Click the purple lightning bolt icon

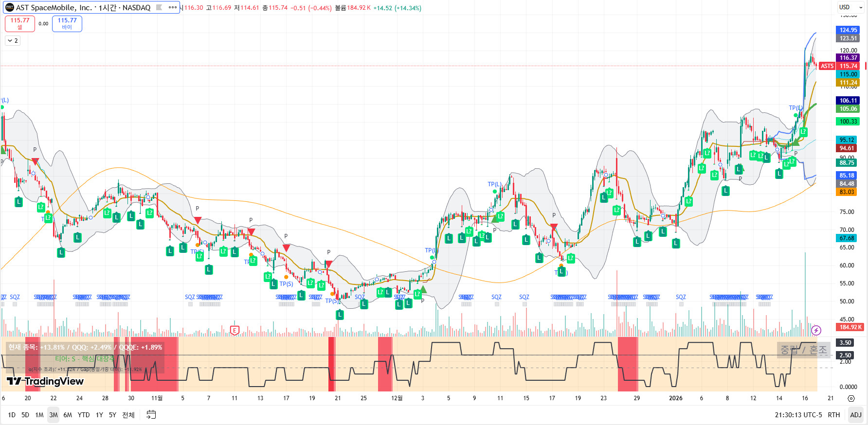816,331
